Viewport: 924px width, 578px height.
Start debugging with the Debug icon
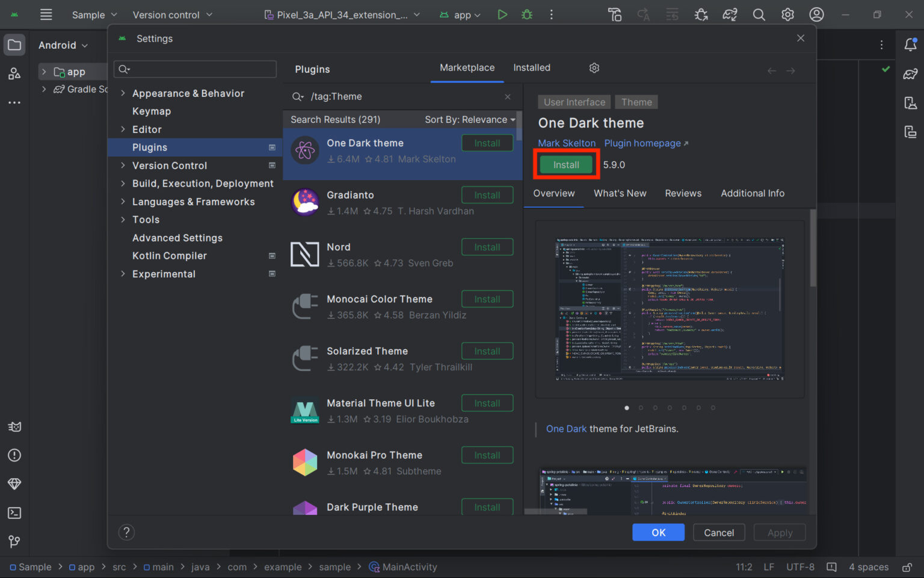click(x=526, y=14)
